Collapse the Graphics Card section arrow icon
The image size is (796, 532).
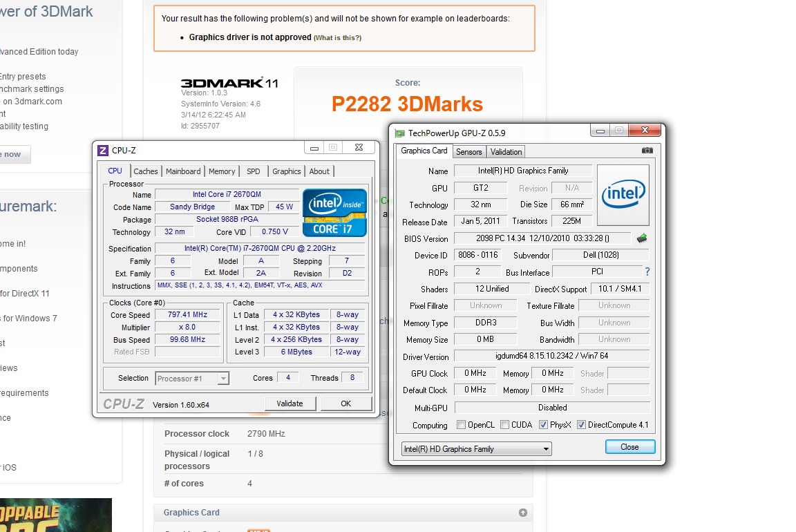pos(523,513)
